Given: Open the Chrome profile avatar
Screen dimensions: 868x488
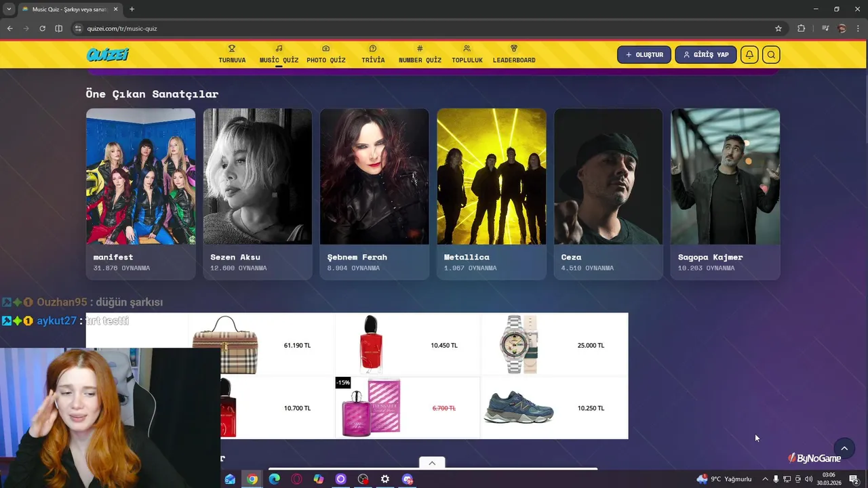Looking at the screenshot, I should (842, 28).
